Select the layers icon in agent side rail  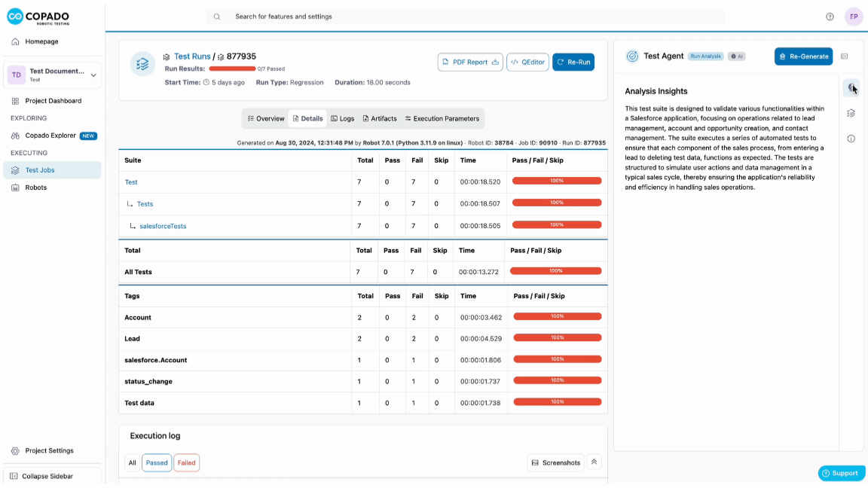pyautogui.click(x=851, y=114)
